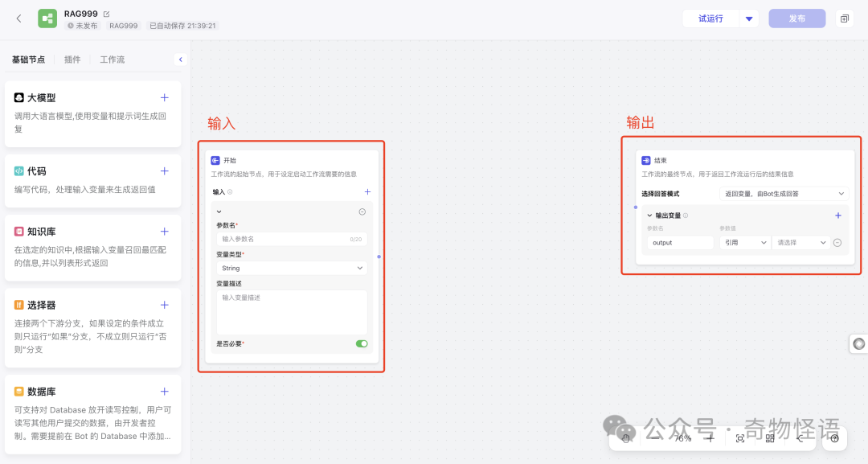Click the 发布 button
Image resolution: width=868 pixels, height=464 pixels.
(x=796, y=18)
